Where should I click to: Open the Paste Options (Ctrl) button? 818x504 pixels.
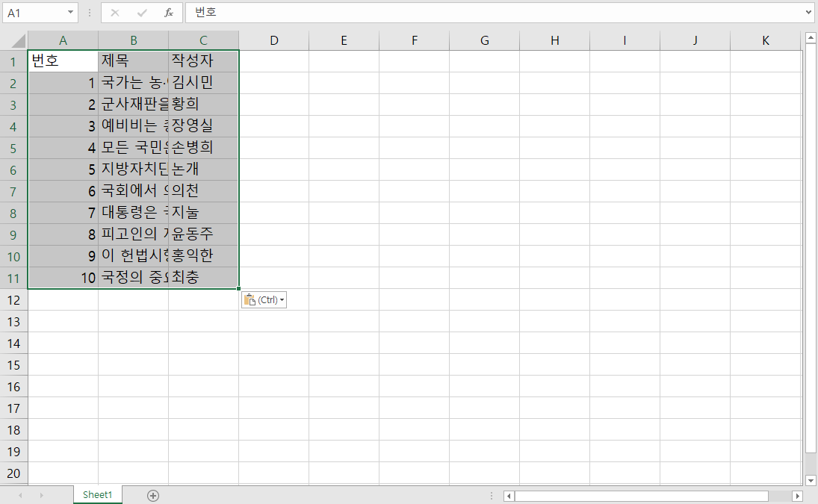pyautogui.click(x=264, y=299)
